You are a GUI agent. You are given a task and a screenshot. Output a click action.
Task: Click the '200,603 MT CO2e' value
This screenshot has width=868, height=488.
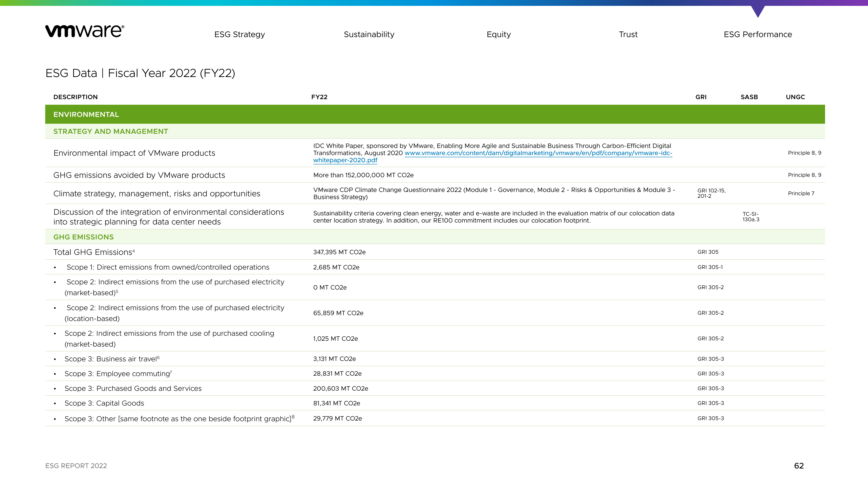341,389
